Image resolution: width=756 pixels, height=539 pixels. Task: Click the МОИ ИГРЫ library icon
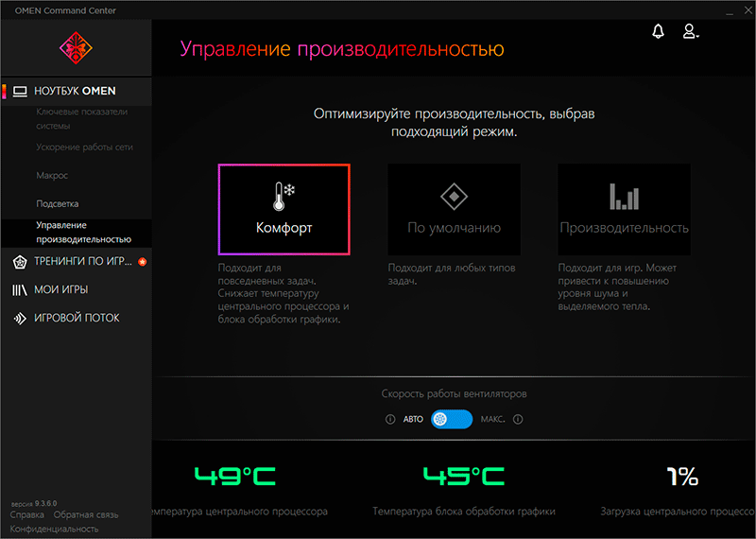(x=19, y=290)
